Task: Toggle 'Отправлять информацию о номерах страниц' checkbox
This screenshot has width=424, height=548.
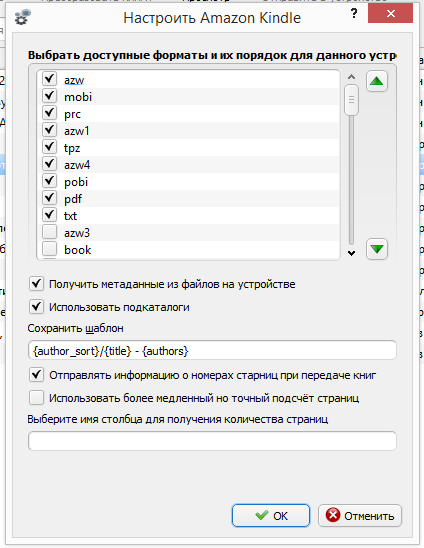Action: [36, 375]
